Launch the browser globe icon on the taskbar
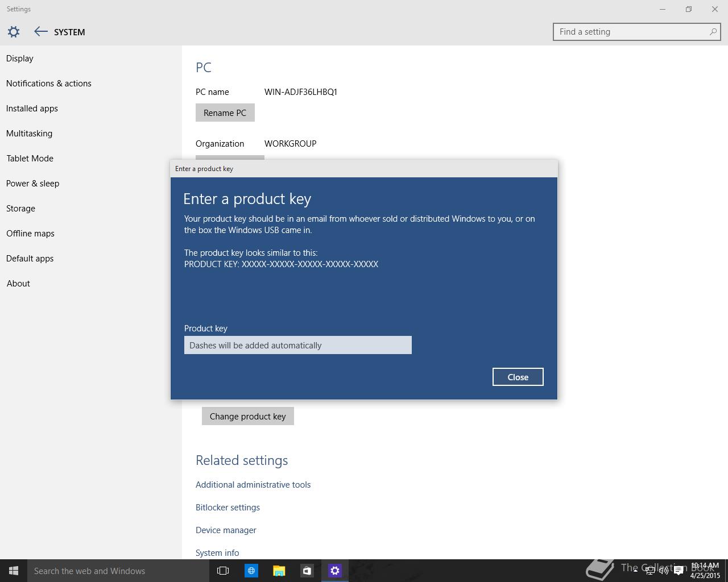 coord(251,571)
